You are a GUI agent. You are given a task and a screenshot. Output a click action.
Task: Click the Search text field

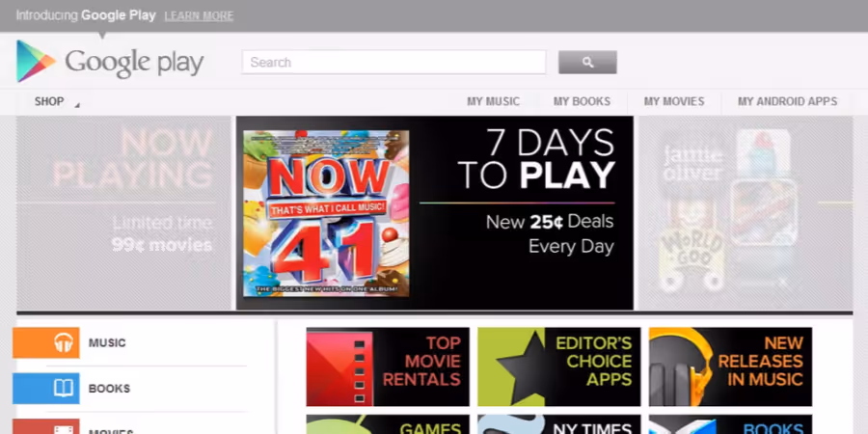(393, 62)
